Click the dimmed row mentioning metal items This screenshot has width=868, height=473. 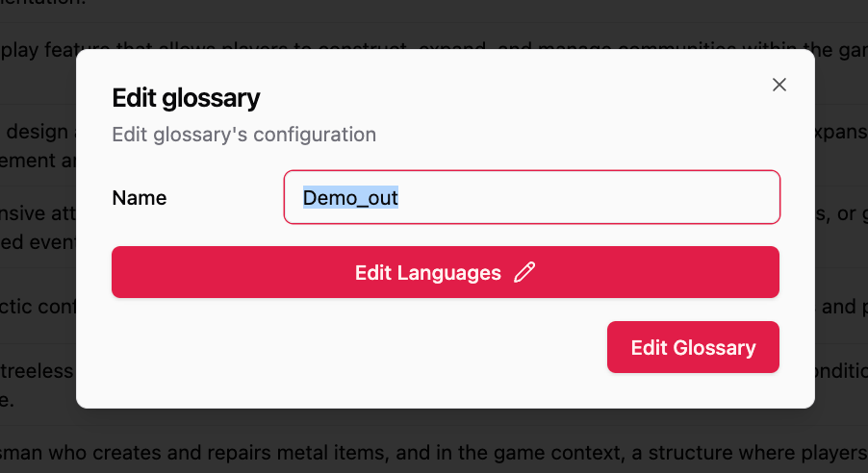click(x=434, y=452)
